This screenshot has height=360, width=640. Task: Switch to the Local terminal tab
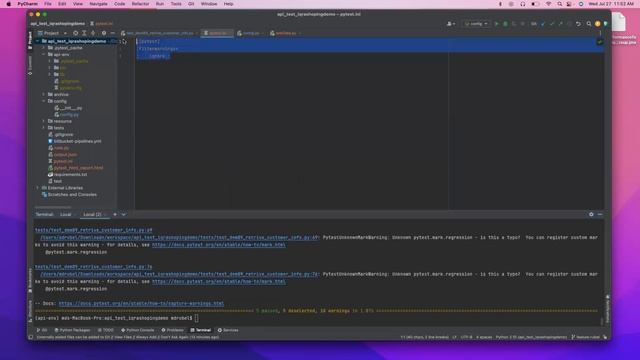[66, 214]
